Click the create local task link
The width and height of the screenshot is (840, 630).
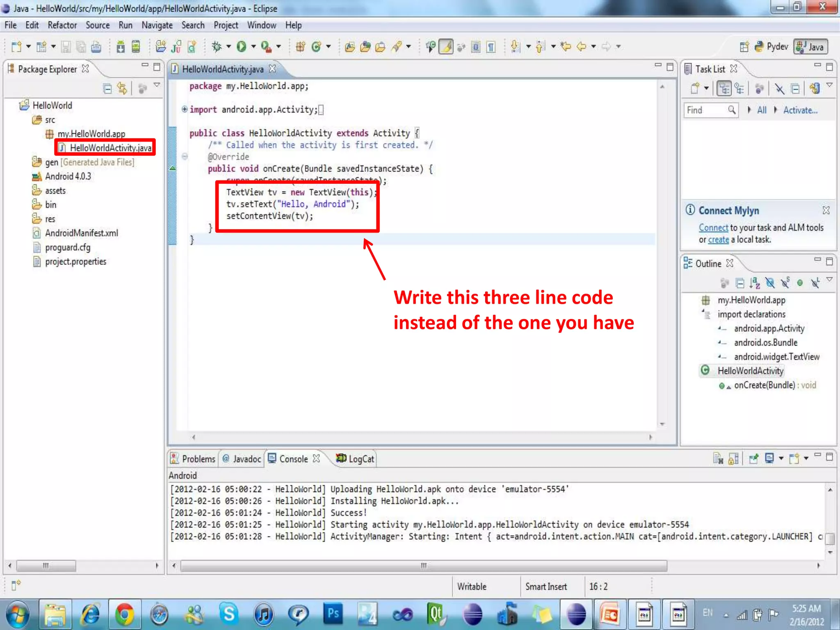click(x=719, y=240)
